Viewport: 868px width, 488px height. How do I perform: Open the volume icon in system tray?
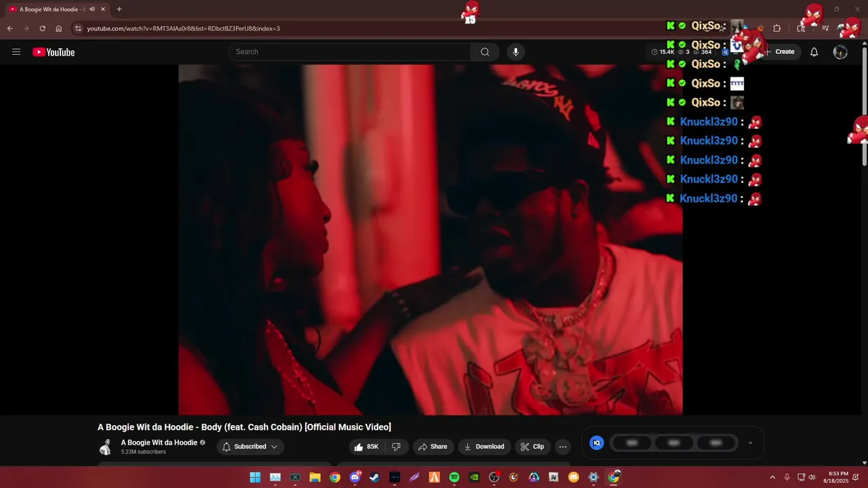(x=812, y=477)
